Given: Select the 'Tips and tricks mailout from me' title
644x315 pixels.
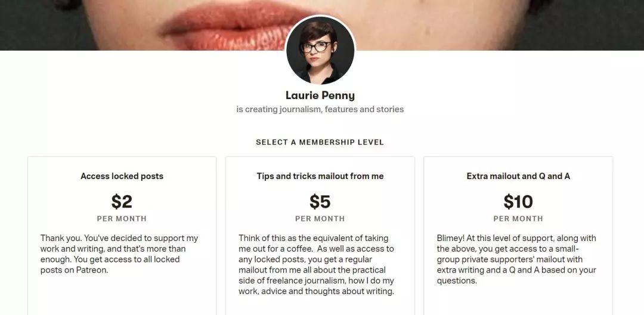Looking at the screenshot, I should [320, 176].
